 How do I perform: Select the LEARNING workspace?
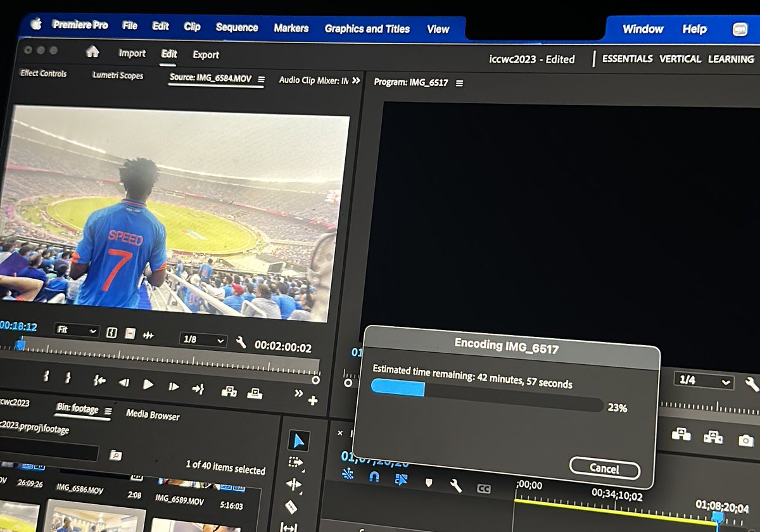[731, 59]
